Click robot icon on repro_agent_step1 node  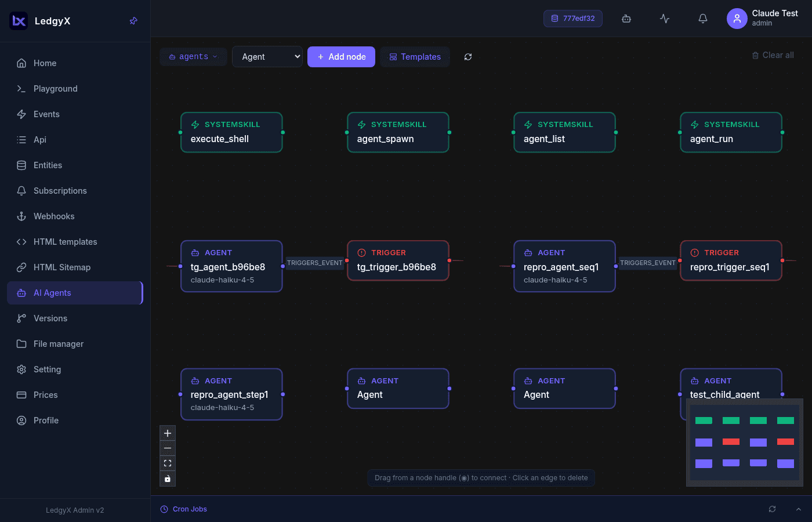(x=195, y=381)
